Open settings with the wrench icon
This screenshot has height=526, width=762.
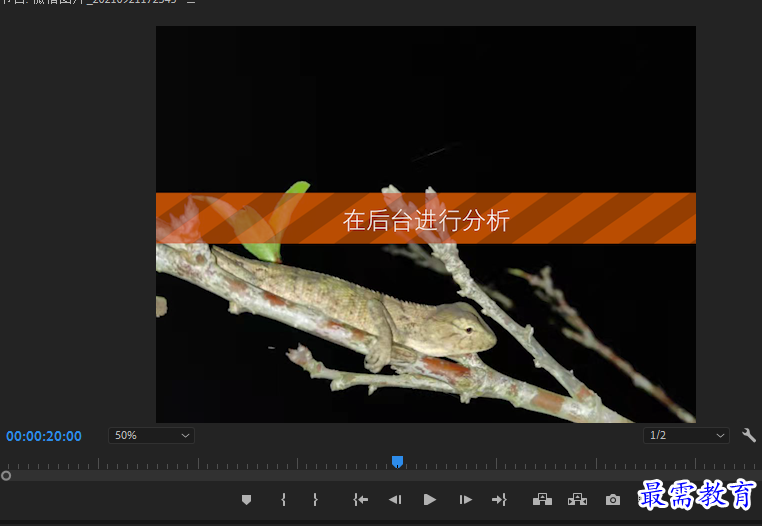pyautogui.click(x=749, y=435)
